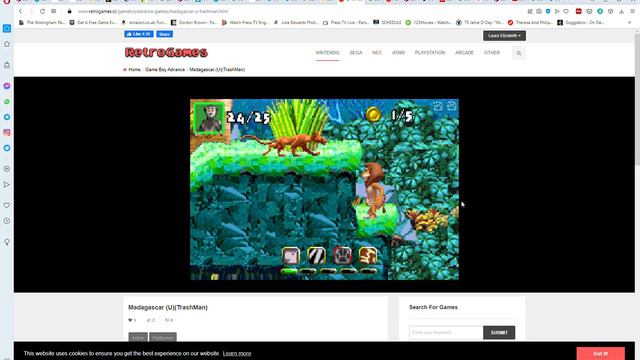The width and height of the screenshot is (640, 360).
Task: Focus the game search keyword field
Action: coord(446,333)
